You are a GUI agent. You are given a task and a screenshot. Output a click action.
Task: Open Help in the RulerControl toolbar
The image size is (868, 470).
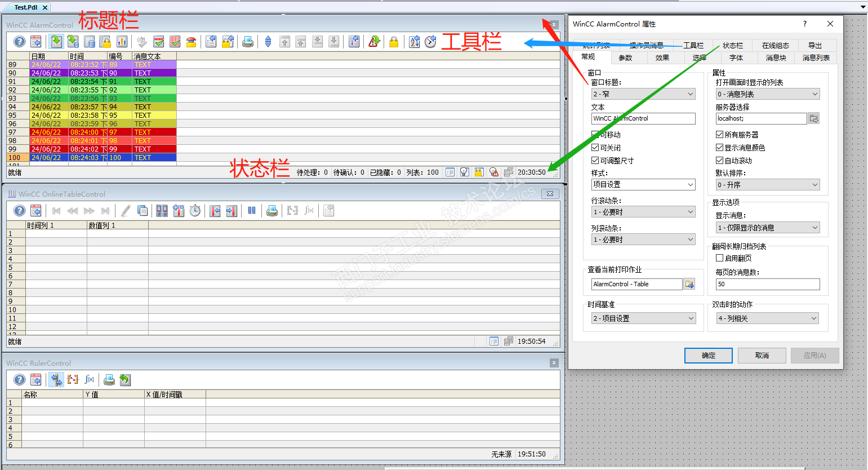point(20,380)
